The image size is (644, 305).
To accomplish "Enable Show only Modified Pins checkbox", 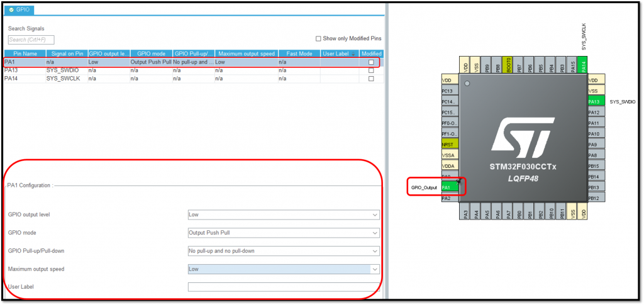I will pos(318,38).
